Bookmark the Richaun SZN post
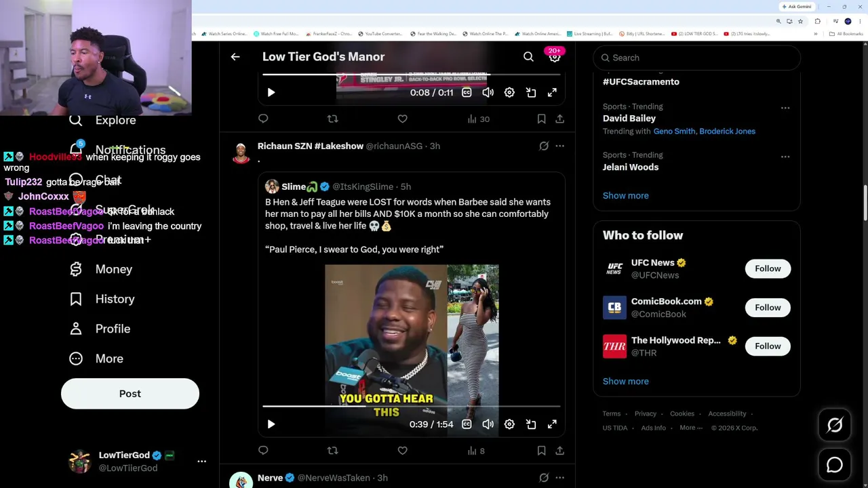 (x=541, y=450)
